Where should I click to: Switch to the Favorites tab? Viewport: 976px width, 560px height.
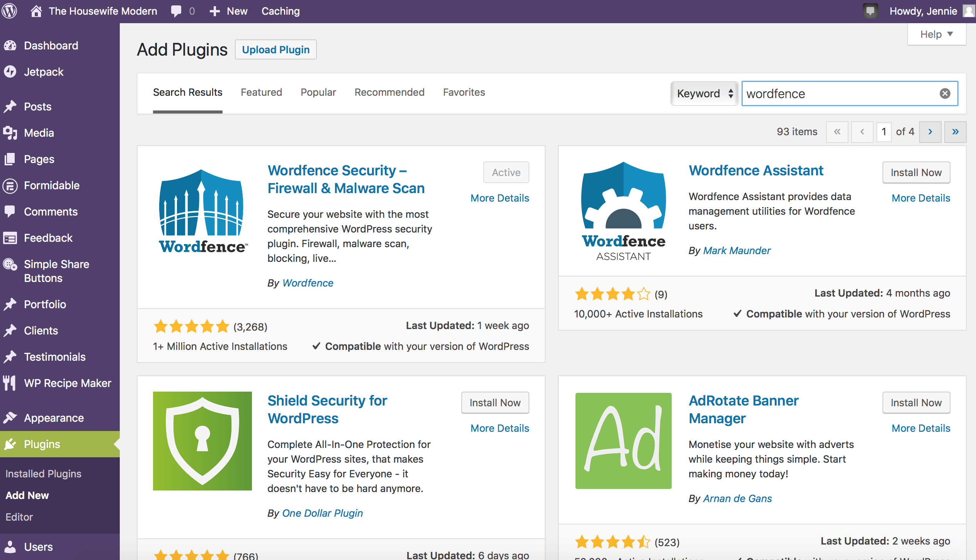pos(464,92)
